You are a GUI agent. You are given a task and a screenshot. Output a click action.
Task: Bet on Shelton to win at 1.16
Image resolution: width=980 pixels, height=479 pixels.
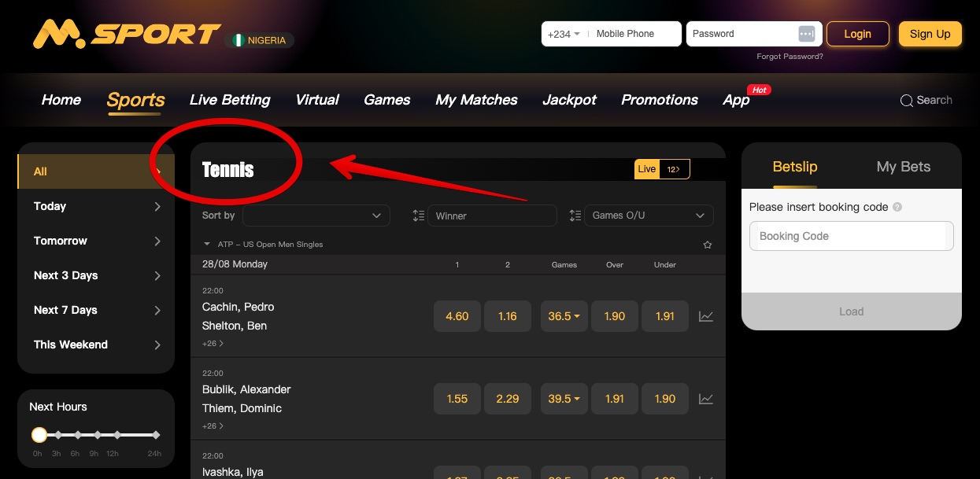508,316
